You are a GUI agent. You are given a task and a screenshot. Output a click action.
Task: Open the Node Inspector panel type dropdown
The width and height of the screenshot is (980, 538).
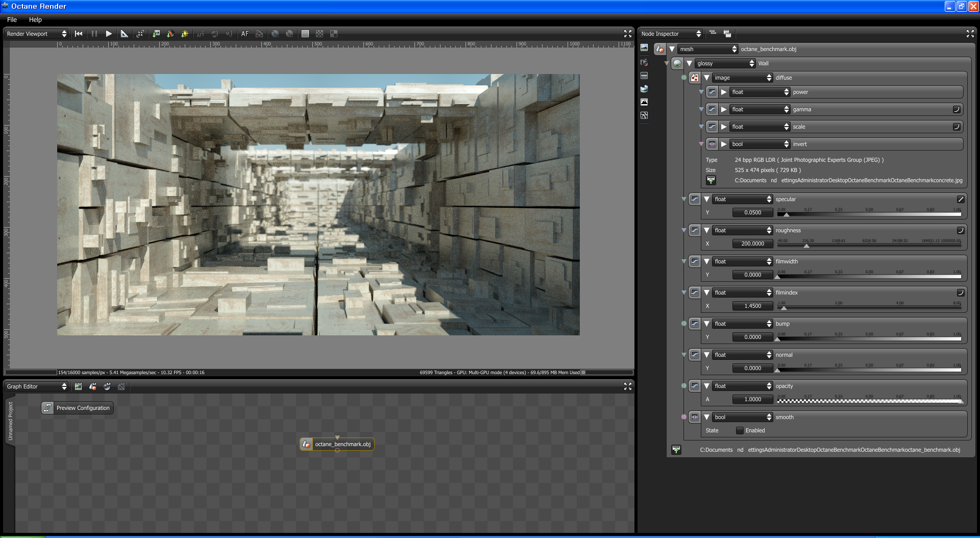click(x=671, y=34)
